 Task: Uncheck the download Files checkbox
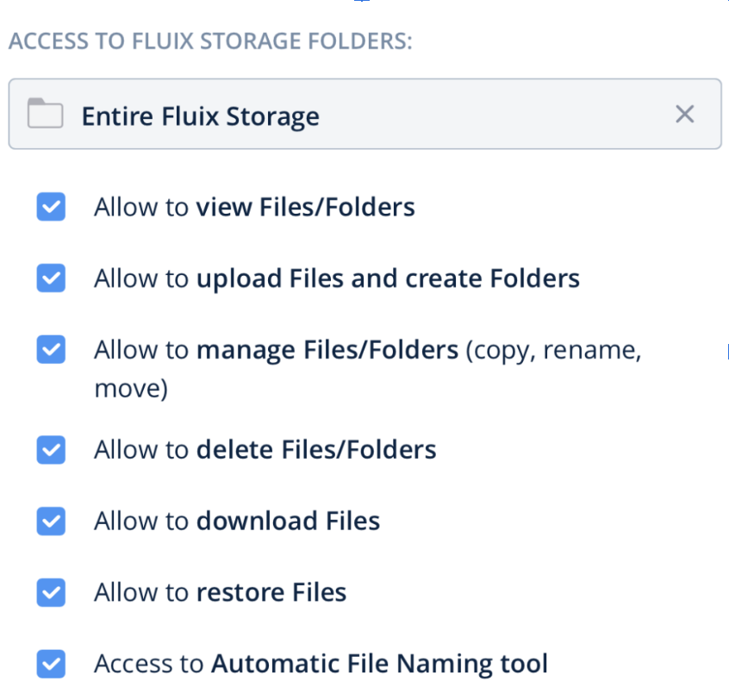click(x=51, y=521)
